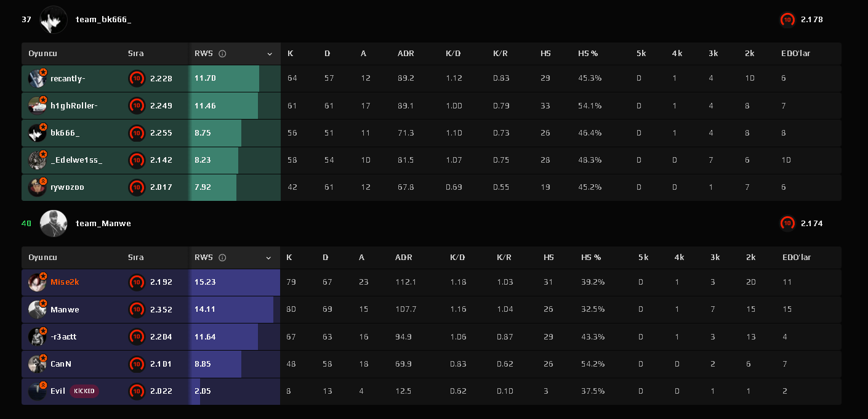Click the h1ghRoller- player avatar
This screenshot has width=868, height=419.
[x=38, y=106]
